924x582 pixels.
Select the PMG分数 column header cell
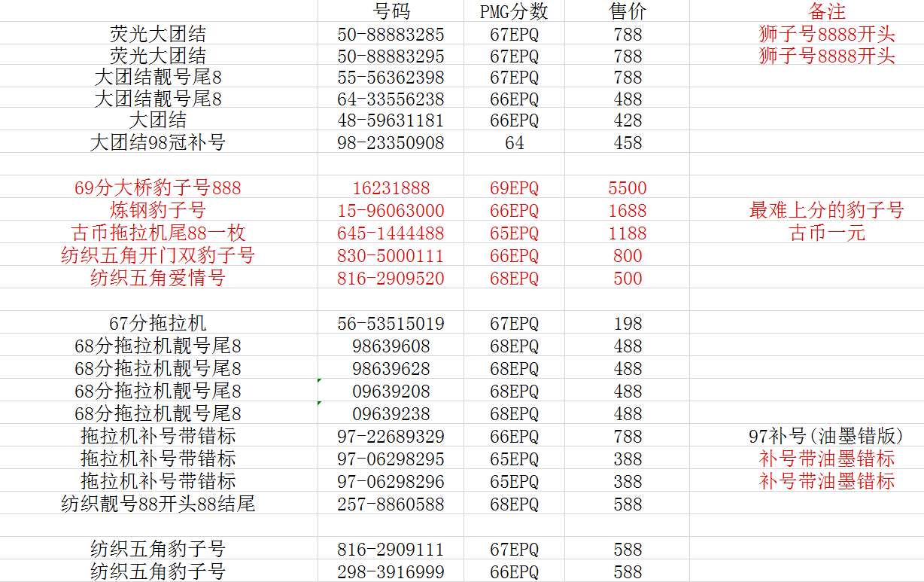click(x=514, y=11)
